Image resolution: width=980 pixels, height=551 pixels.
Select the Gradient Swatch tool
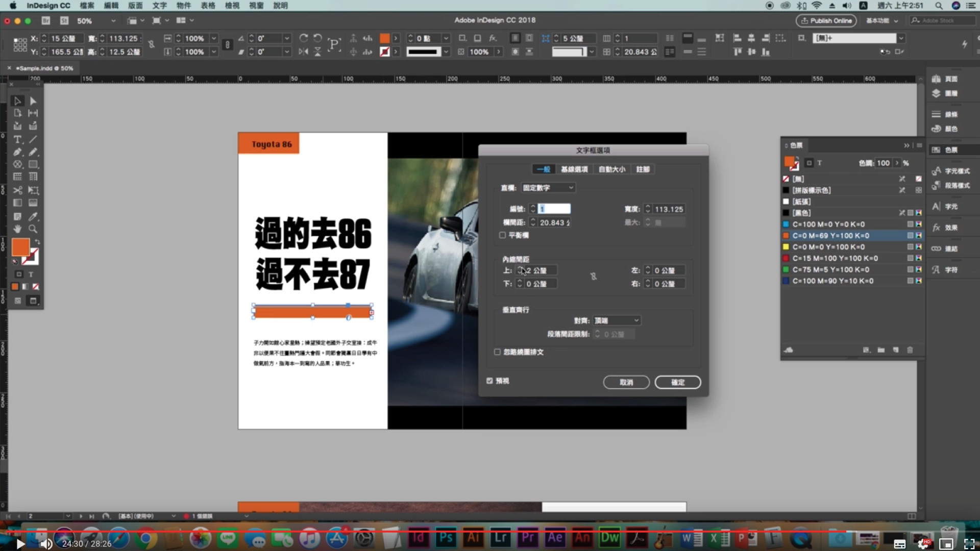[x=17, y=203]
